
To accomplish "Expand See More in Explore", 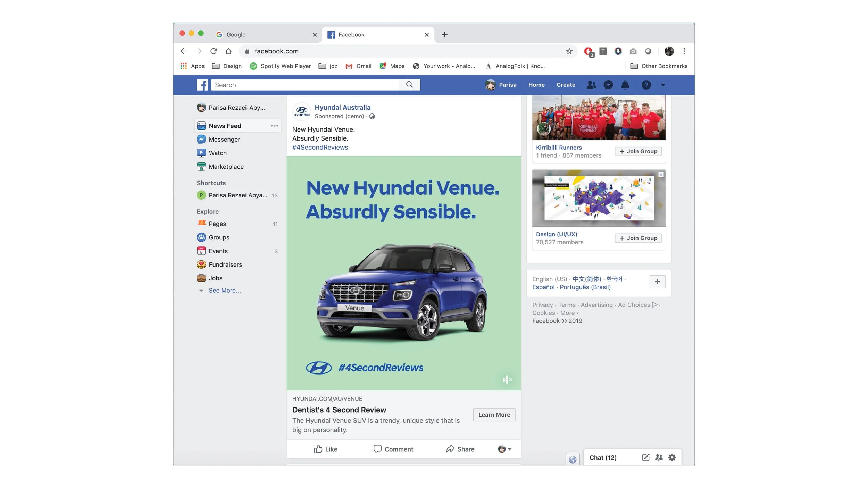I will click(x=225, y=291).
